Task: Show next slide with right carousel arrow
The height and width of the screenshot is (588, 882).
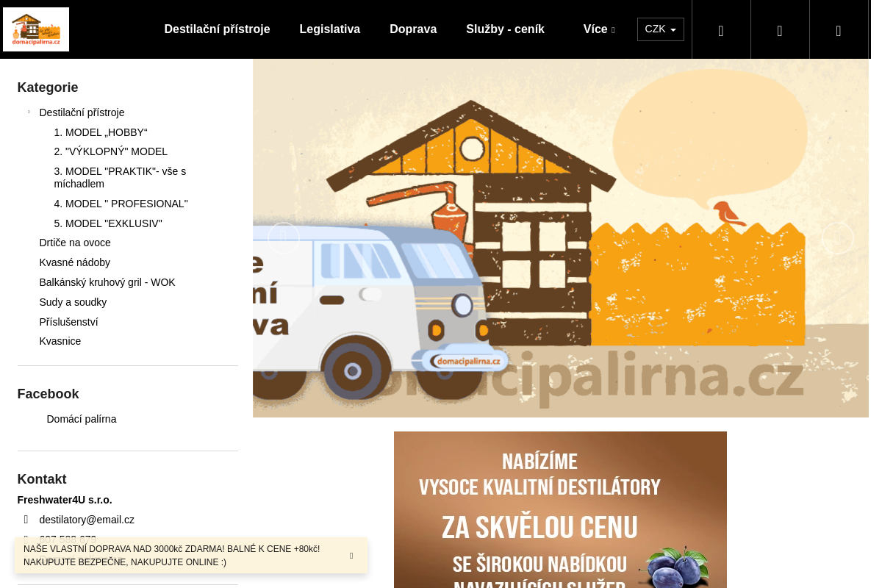Action: 837,238
